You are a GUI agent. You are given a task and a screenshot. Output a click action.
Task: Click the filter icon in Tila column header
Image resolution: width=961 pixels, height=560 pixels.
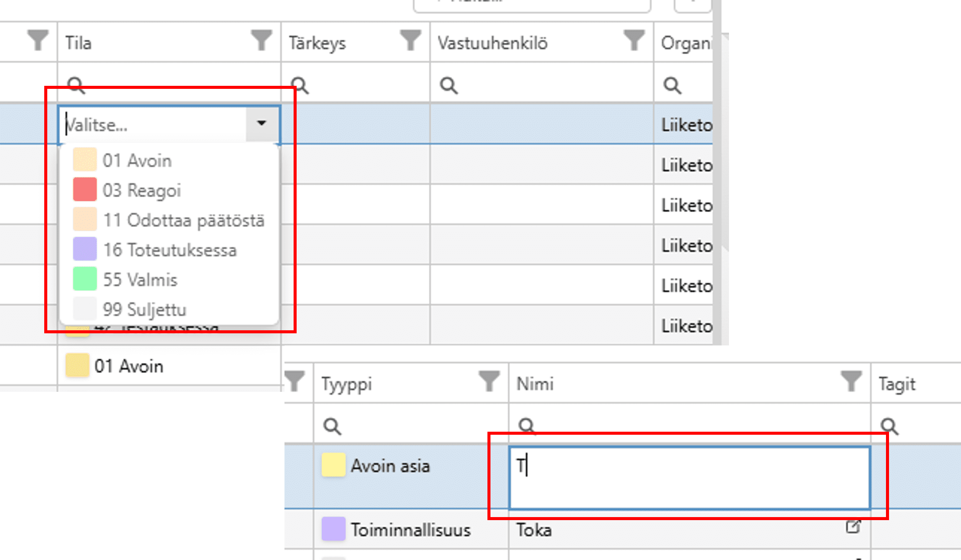[x=261, y=40]
